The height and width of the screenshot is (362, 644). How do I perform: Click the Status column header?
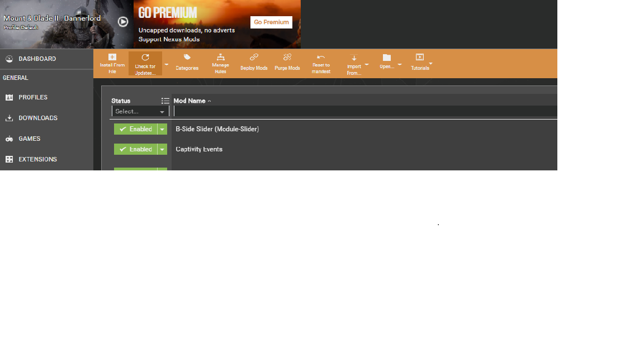pyautogui.click(x=121, y=101)
